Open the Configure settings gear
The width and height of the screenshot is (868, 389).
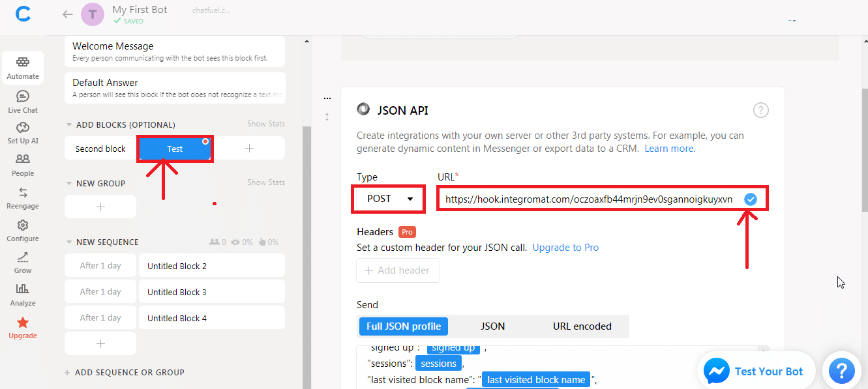[23, 230]
